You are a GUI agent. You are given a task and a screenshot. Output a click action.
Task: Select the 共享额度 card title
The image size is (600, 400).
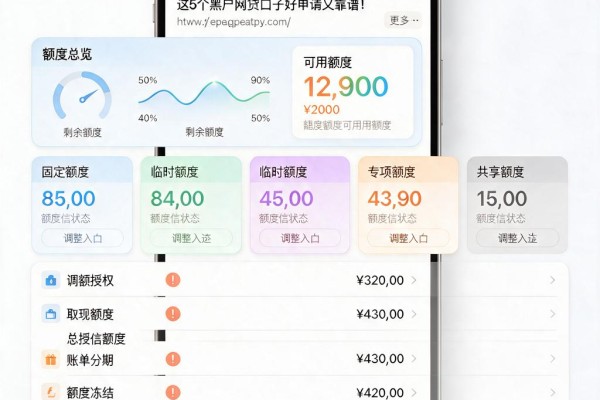pyautogui.click(x=500, y=172)
